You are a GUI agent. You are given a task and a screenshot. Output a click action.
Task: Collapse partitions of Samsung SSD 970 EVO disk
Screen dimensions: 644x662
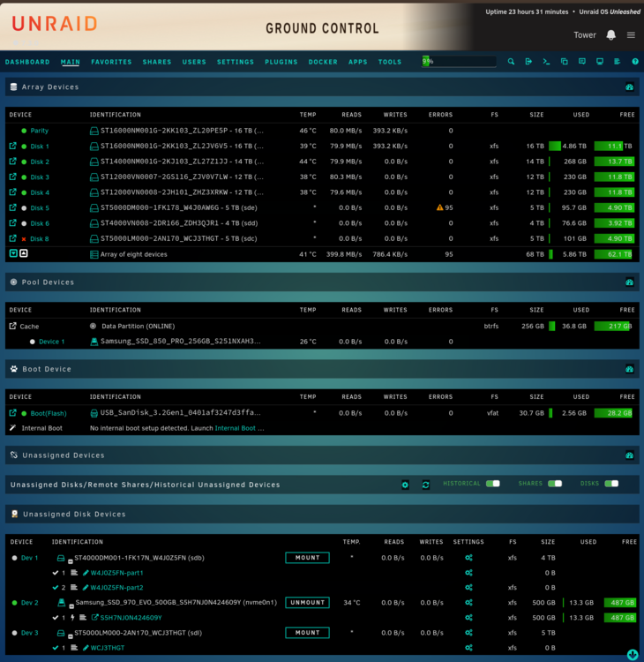(71, 606)
